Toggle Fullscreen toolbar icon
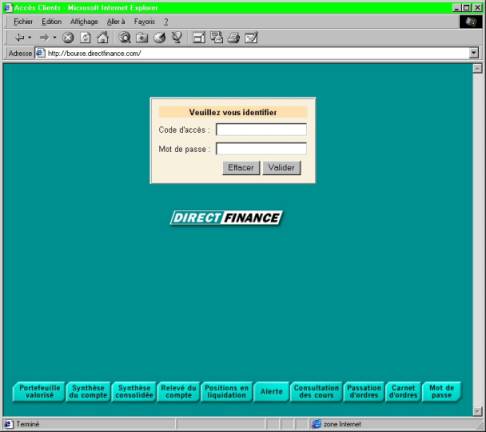This screenshot has height=432, width=486. pyautogui.click(x=199, y=38)
